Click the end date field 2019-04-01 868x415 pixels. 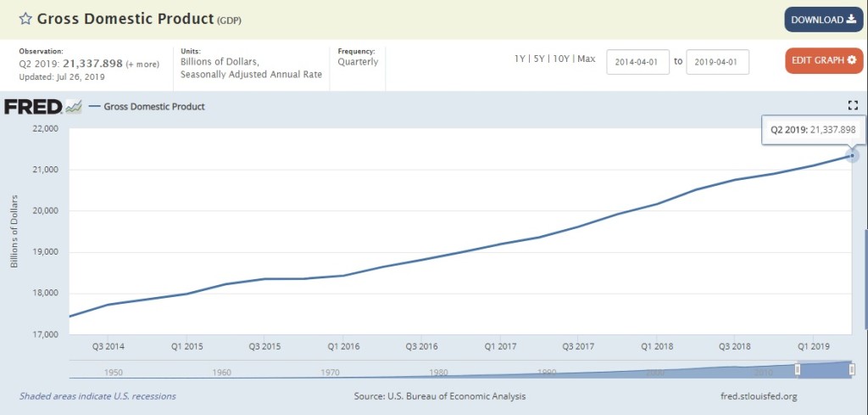(x=718, y=61)
